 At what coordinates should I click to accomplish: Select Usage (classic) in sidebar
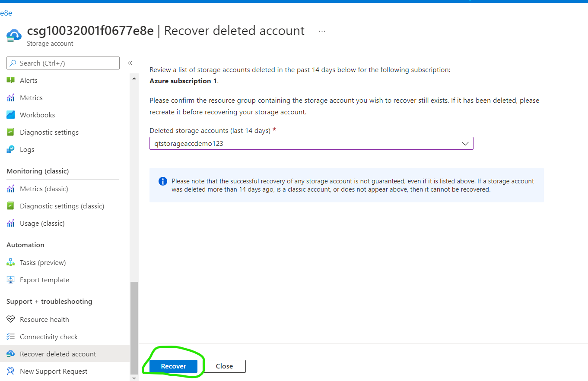pos(42,223)
